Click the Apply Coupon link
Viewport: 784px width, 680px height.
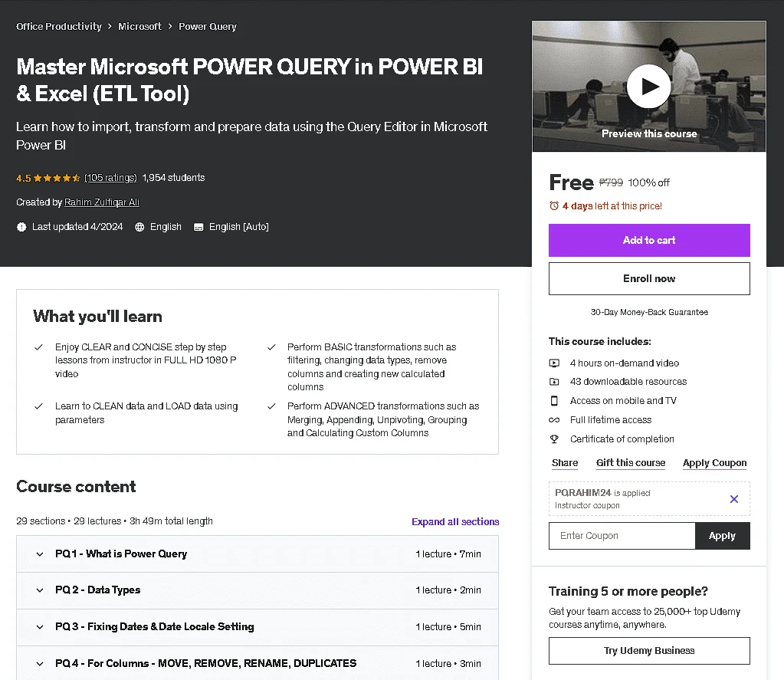click(714, 462)
